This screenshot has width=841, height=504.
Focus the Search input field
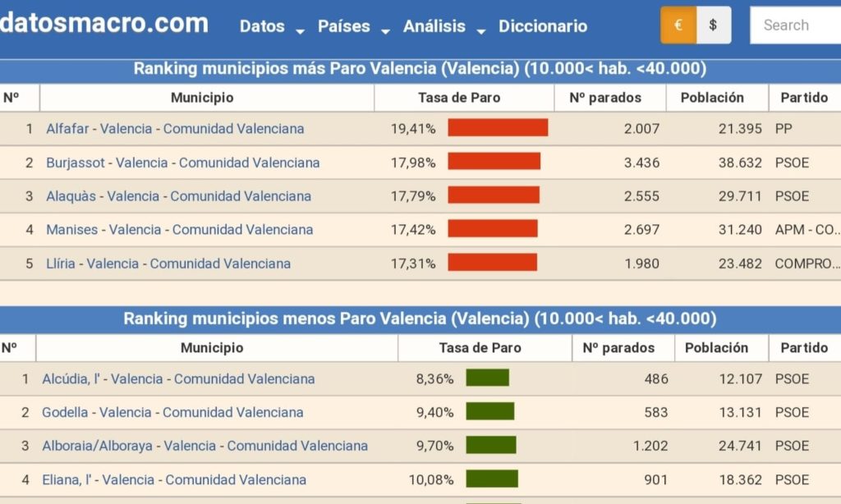click(x=795, y=25)
